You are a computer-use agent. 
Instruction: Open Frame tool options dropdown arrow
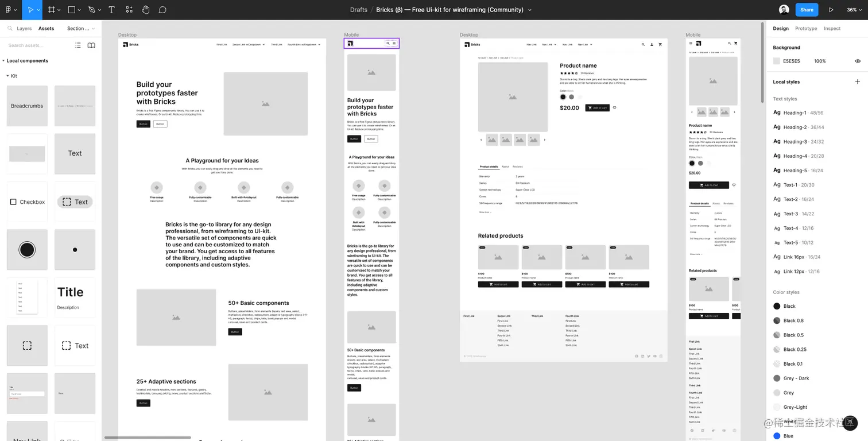[x=60, y=10]
